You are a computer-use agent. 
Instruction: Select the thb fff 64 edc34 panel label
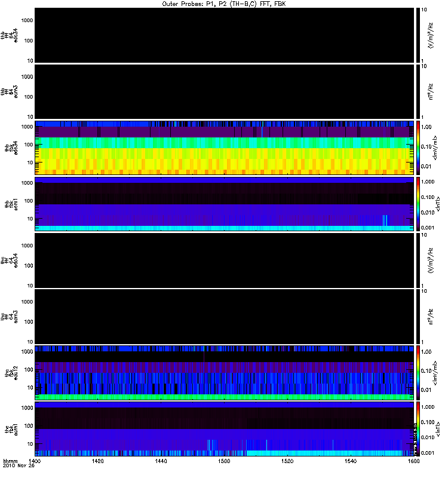(10, 35)
